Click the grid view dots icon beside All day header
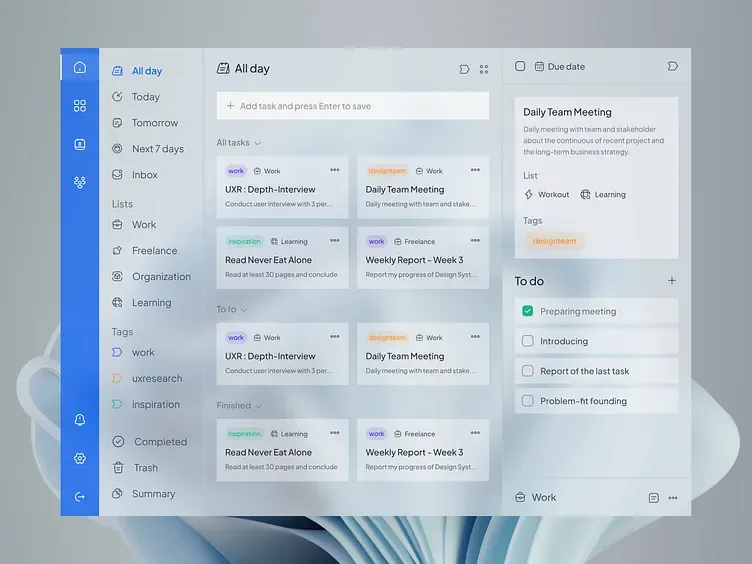The image size is (752, 564). click(x=484, y=70)
